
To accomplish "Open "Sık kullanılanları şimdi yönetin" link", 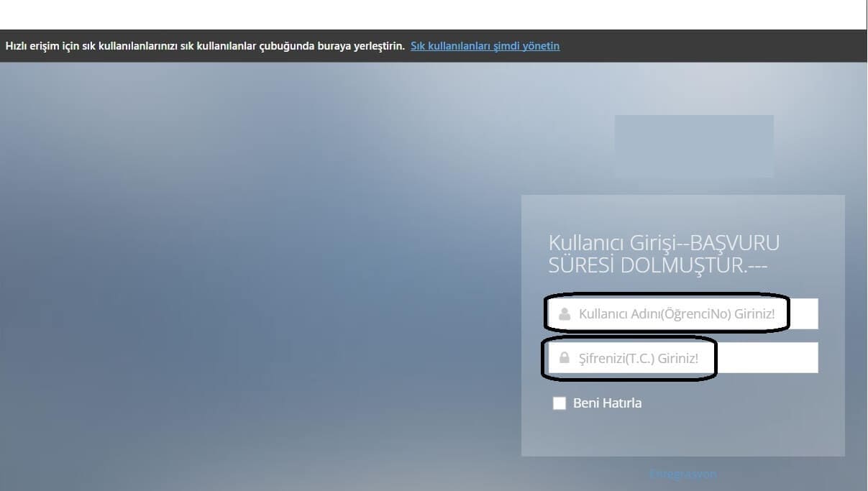I will pos(485,46).
